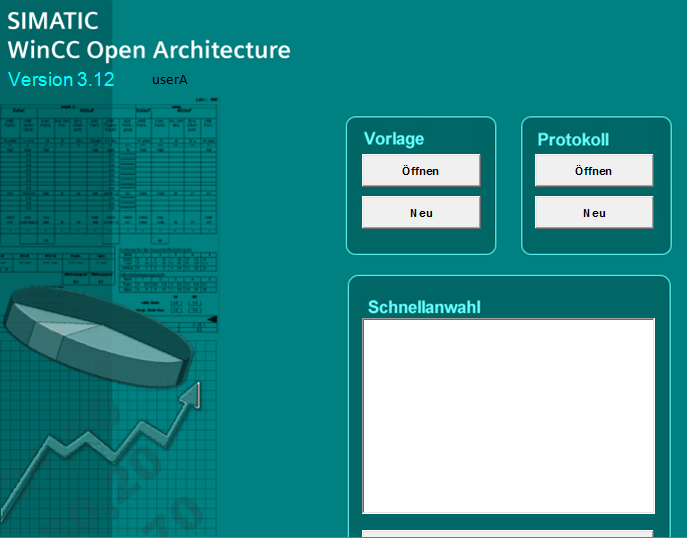Open an existing Protokoll with Öffnen
This screenshot has width=687, height=539.
[x=593, y=171]
